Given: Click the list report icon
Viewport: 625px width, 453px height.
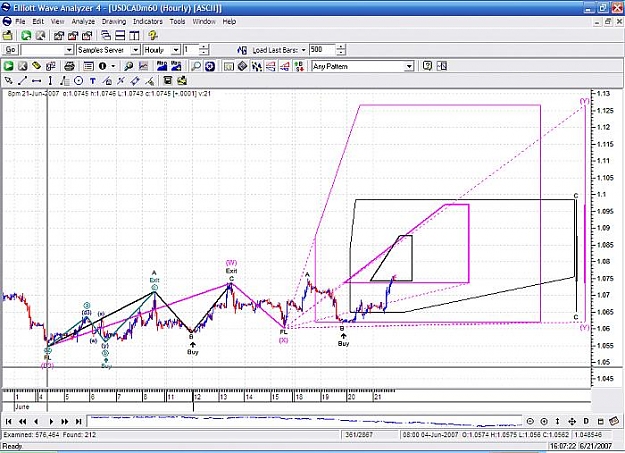Looking at the screenshot, I should (x=88, y=66).
